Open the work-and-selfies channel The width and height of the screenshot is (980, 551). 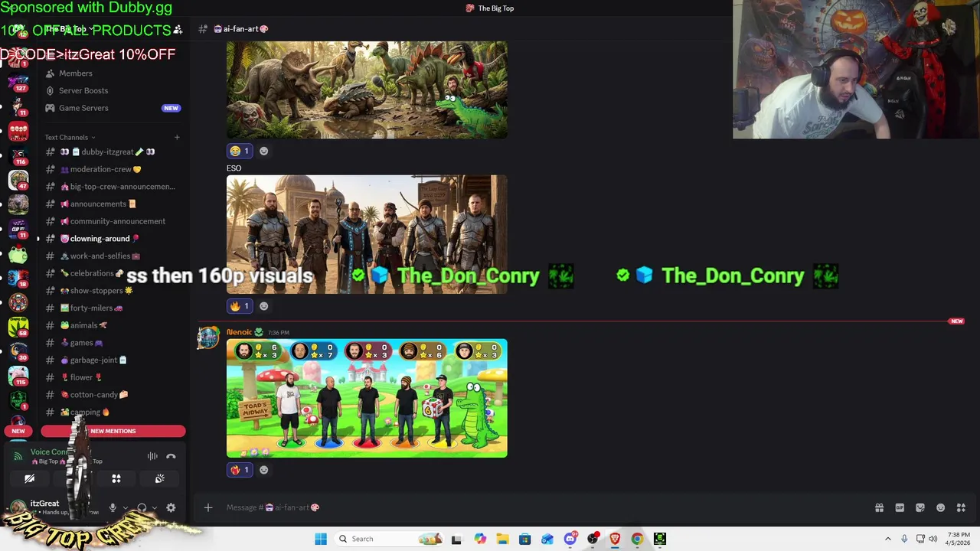pos(113,256)
